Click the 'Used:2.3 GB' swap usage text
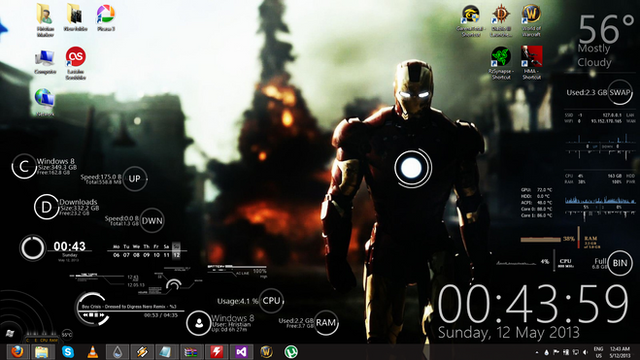Image resolution: width=640 pixels, height=360 pixels. pos(587,93)
